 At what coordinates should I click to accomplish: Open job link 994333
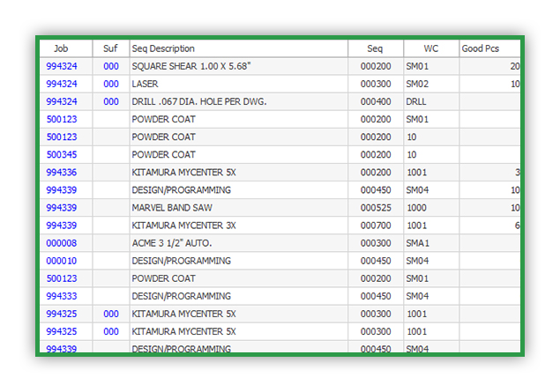tap(62, 296)
